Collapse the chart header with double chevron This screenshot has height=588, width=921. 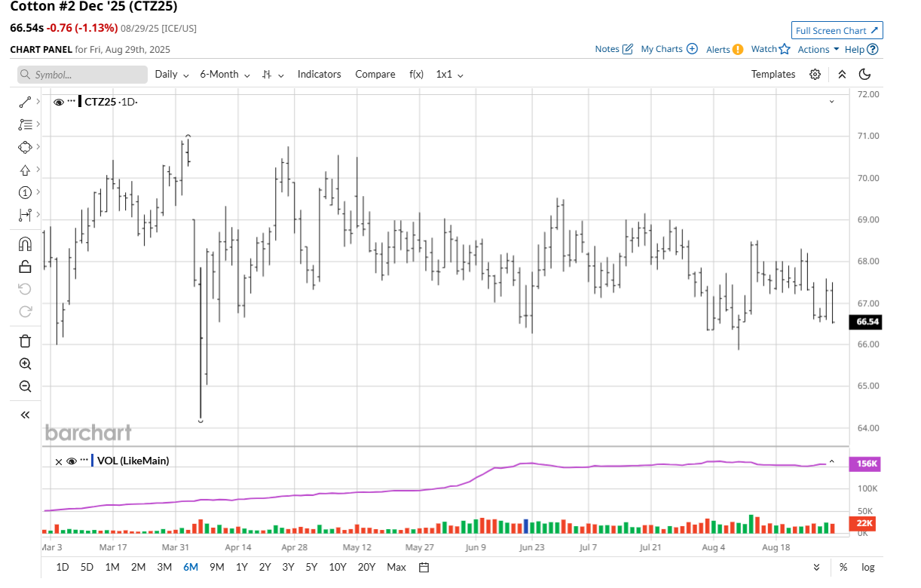coord(842,74)
